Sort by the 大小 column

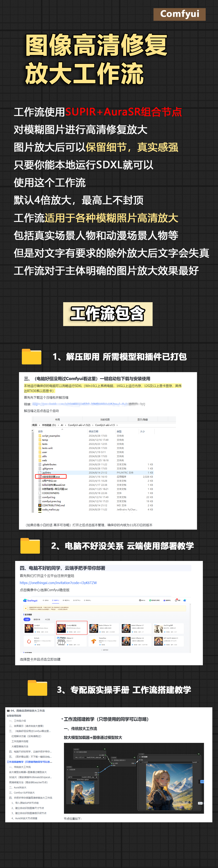point(142,431)
